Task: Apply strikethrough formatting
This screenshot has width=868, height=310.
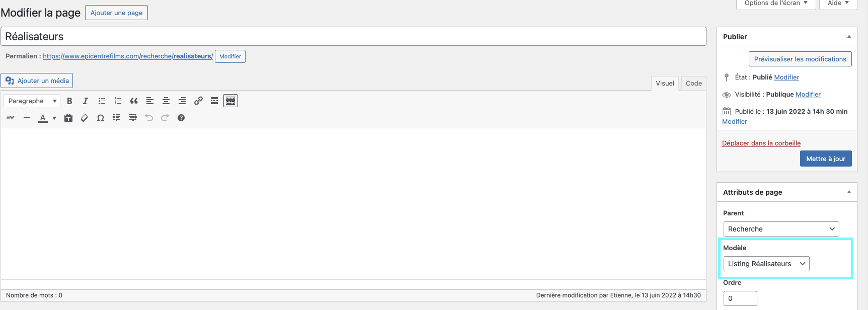Action: 11,118
